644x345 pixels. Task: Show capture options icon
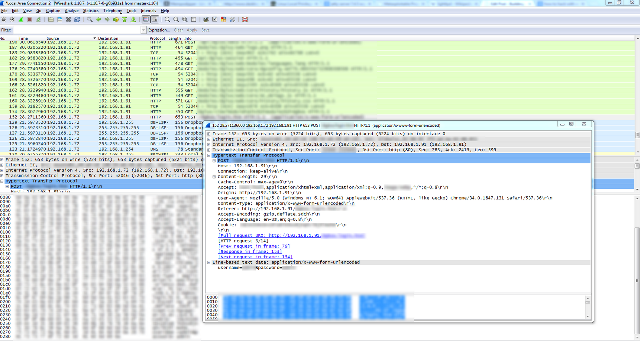tap(12, 19)
